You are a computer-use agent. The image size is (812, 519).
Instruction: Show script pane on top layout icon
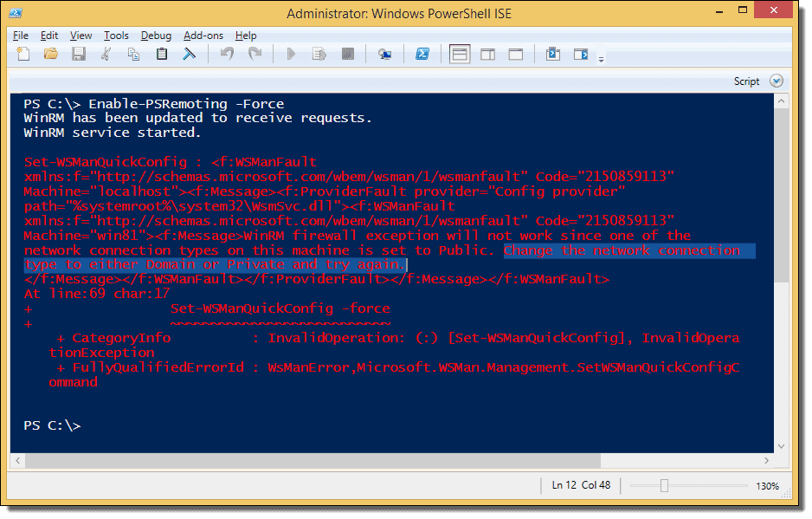(460, 54)
